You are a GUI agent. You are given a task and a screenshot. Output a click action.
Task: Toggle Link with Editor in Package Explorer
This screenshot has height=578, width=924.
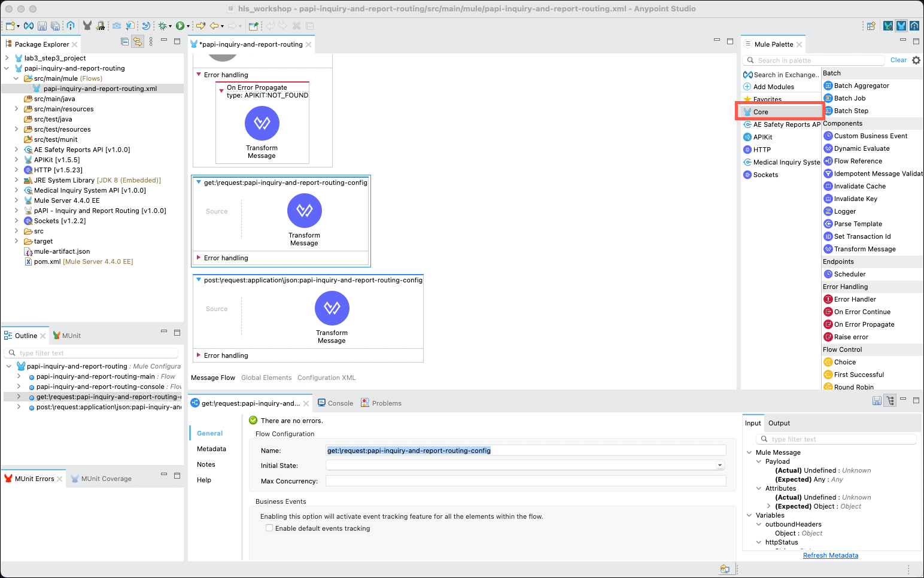138,41
